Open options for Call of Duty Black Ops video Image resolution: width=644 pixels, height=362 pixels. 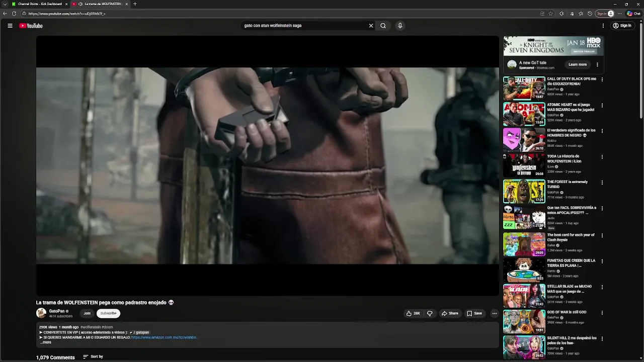coord(602,79)
